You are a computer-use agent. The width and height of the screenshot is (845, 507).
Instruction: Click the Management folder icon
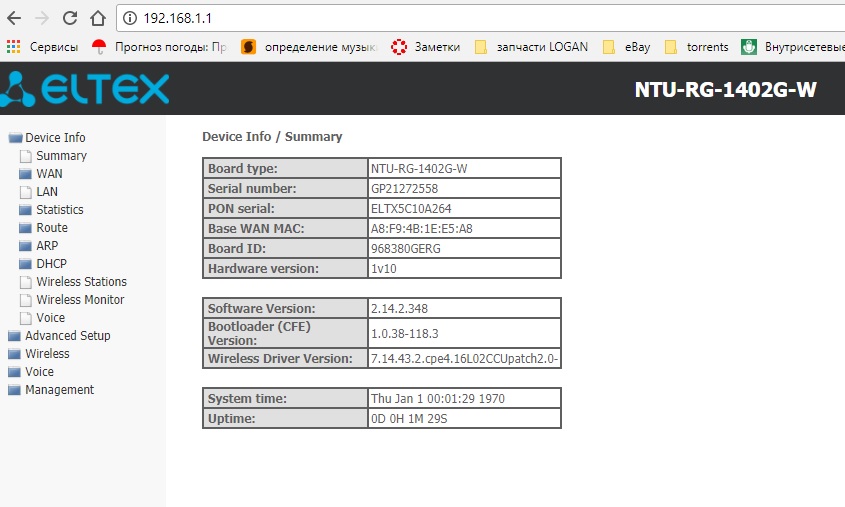(15, 390)
